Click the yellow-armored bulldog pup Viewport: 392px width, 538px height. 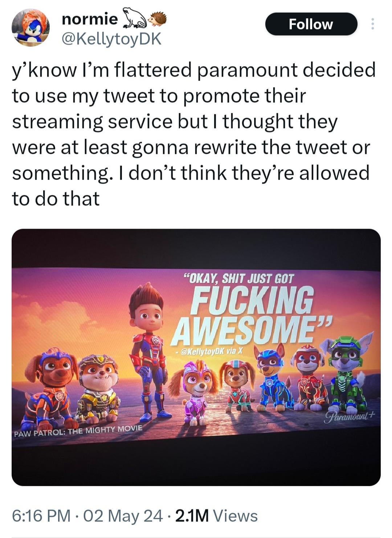coord(98,388)
